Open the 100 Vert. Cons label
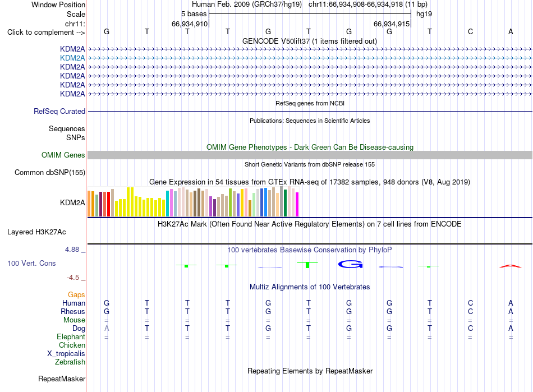 (31, 263)
